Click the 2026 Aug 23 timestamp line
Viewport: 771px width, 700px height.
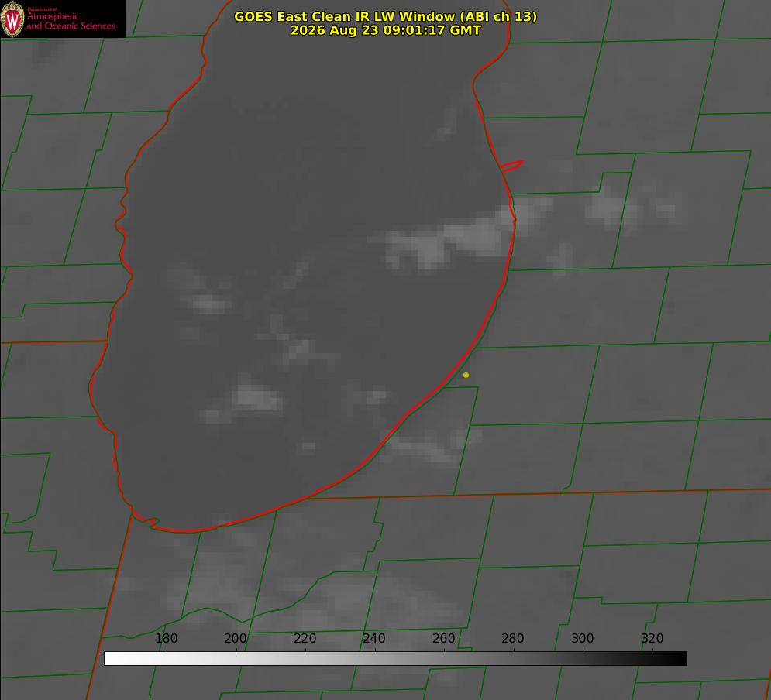click(386, 30)
